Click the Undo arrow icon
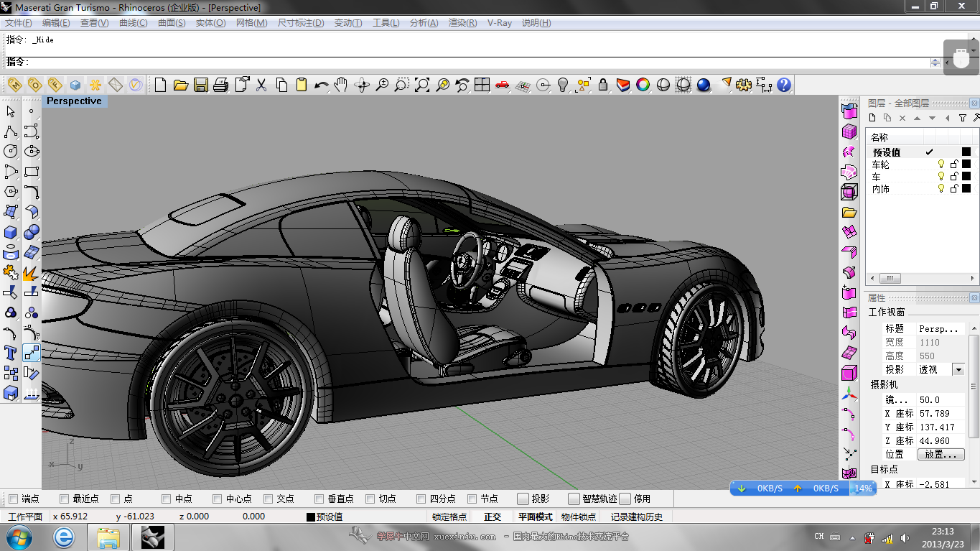The height and width of the screenshot is (551, 980). (x=322, y=85)
